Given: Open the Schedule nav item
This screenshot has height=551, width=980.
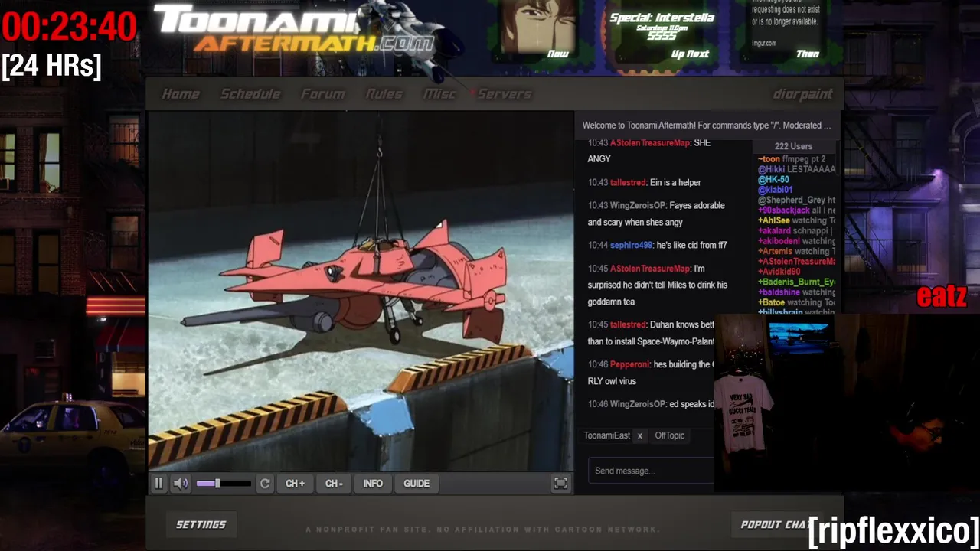Looking at the screenshot, I should (250, 94).
